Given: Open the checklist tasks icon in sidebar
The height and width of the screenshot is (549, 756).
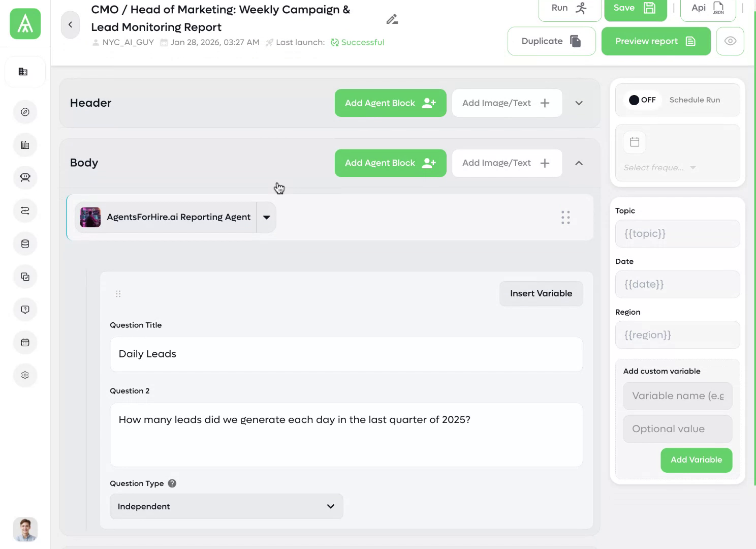Looking at the screenshot, I should click(25, 277).
